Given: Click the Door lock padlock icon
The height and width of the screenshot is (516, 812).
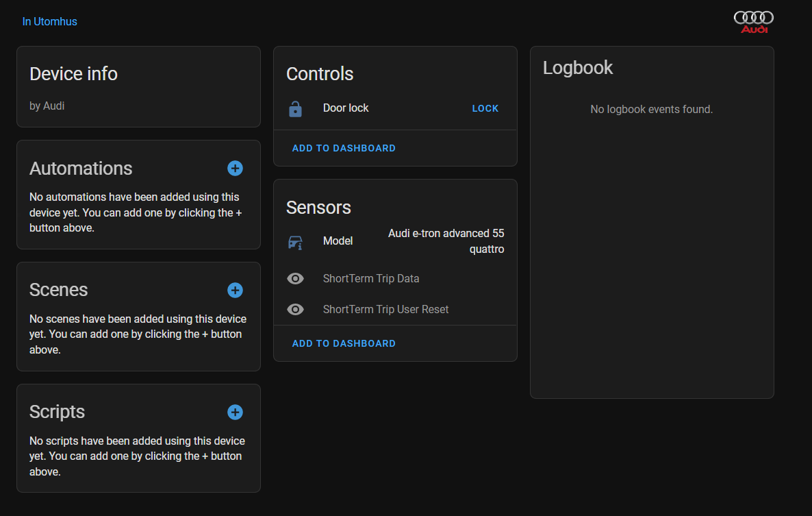Looking at the screenshot, I should pos(295,109).
